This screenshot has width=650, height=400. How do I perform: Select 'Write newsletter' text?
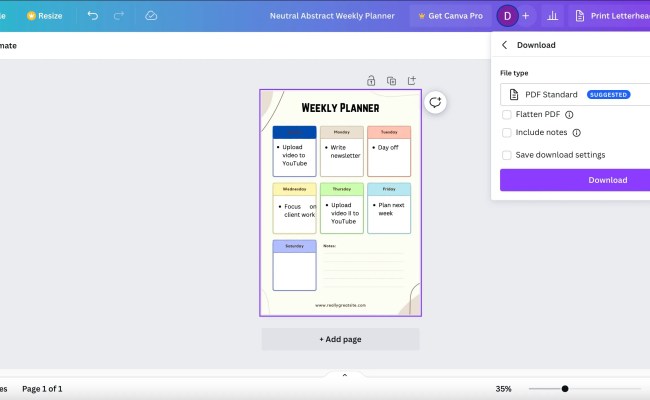click(x=343, y=151)
